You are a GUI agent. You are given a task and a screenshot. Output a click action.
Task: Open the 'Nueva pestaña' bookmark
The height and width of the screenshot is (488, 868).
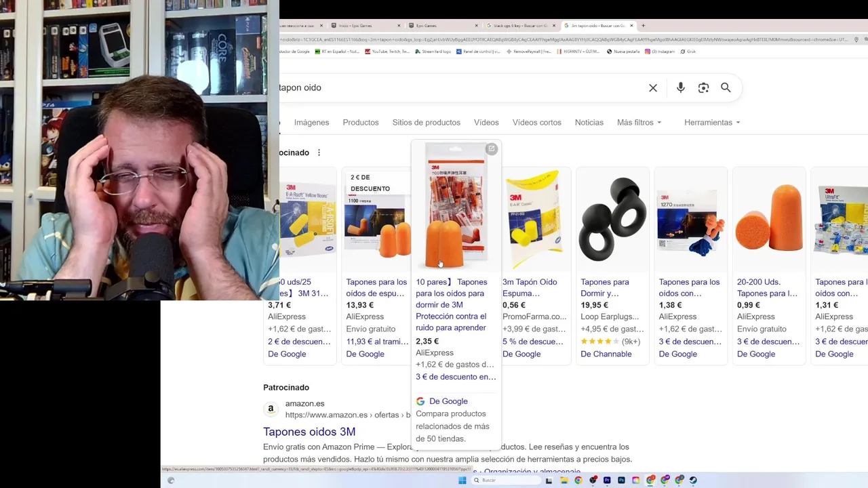623,52
